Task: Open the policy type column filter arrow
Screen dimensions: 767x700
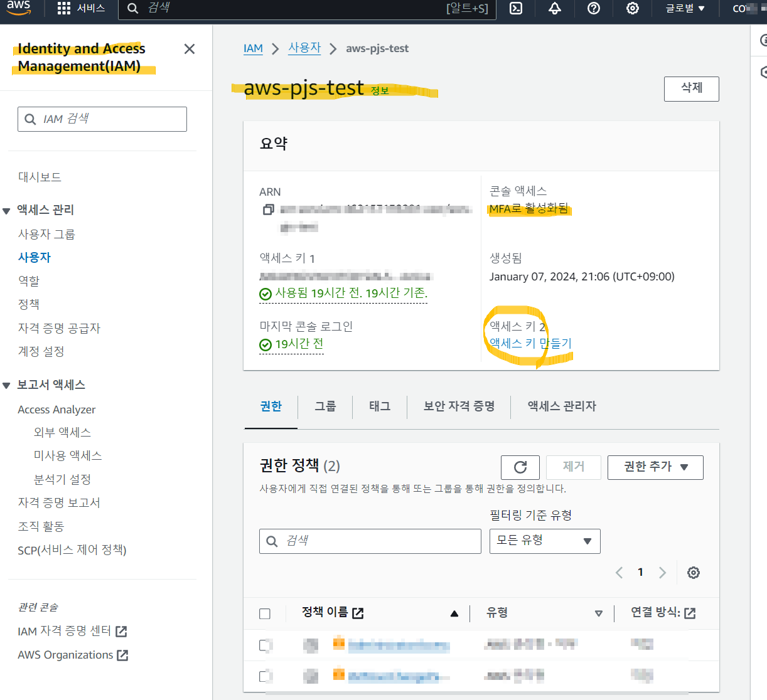Action: 599,613
